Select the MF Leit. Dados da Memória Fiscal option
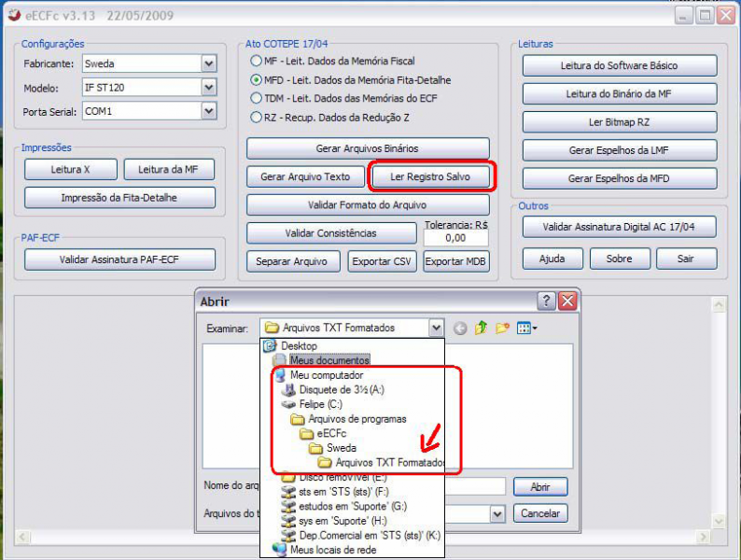This screenshot has height=560, width=741. pyautogui.click(x=257, y=61)
